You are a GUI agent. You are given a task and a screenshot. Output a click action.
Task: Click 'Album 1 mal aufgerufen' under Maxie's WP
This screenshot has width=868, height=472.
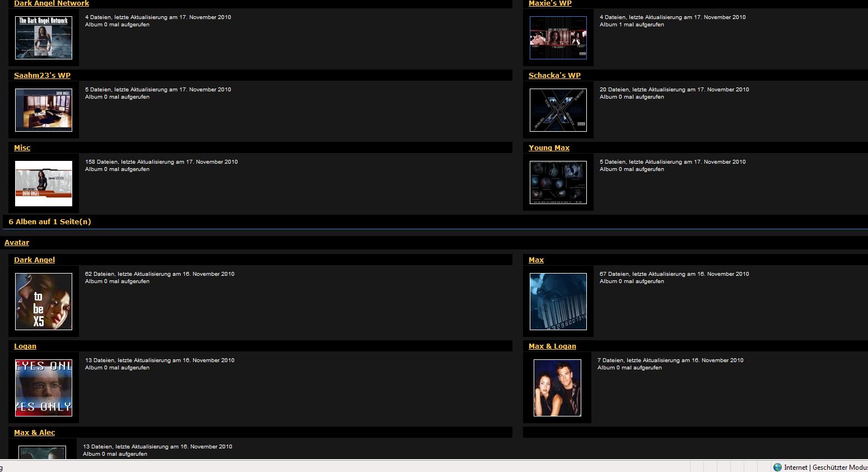[632, 25]
